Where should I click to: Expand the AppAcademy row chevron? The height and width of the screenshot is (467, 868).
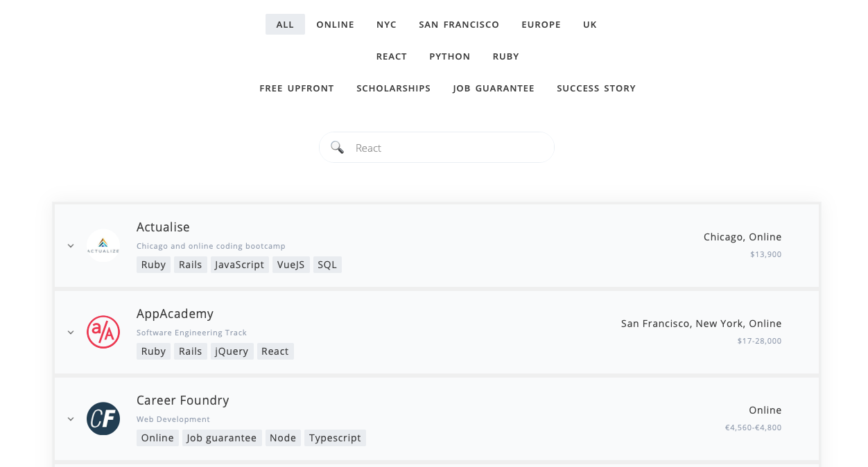click(x=71, y=333)
